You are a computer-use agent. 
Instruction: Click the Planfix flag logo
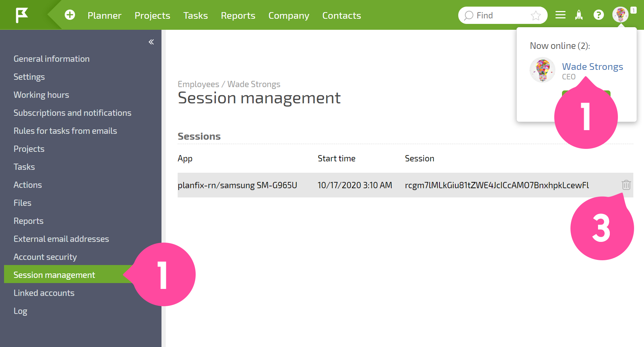pyautogui.click(x=22, y=15)
